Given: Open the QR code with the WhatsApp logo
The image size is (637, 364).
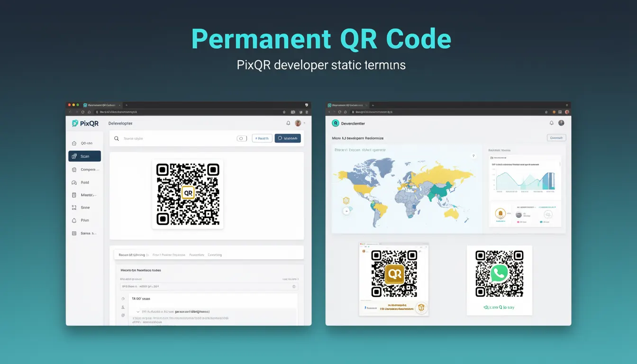Looking at the screenshot, I should point(499,273).
